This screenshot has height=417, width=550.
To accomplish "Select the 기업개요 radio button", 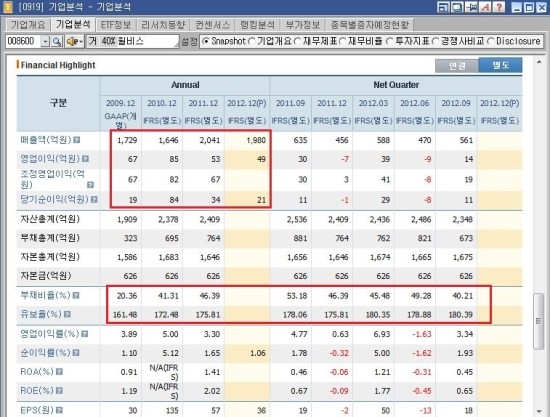I will pos(251,41).
